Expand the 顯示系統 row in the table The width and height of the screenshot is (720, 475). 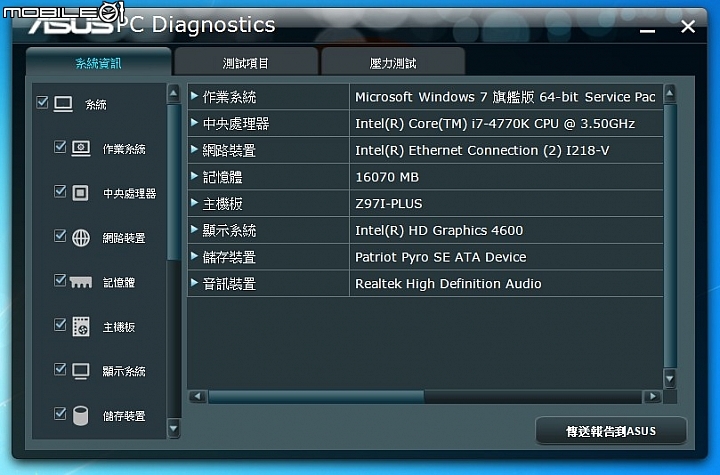[x=194, y=229]
